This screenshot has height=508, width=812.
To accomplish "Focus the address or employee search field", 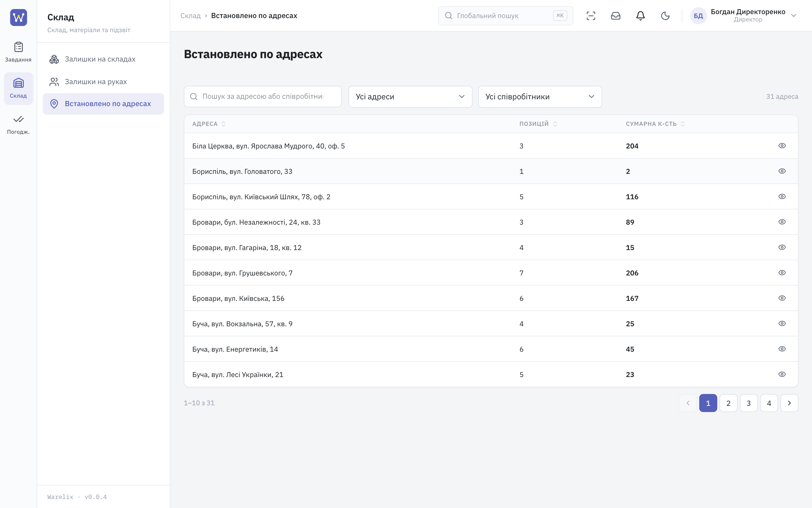I will [263, 97].
